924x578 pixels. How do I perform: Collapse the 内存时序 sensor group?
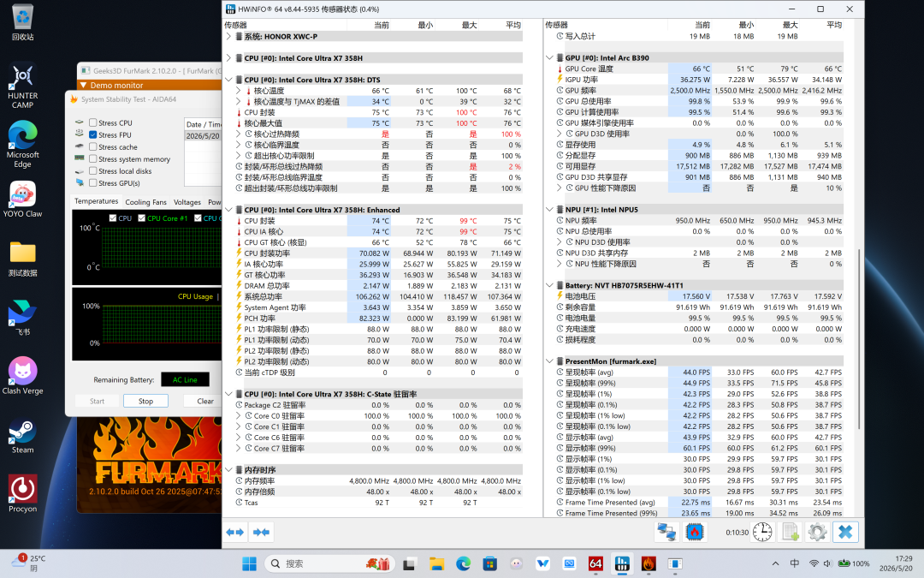[x=228, y=470]
